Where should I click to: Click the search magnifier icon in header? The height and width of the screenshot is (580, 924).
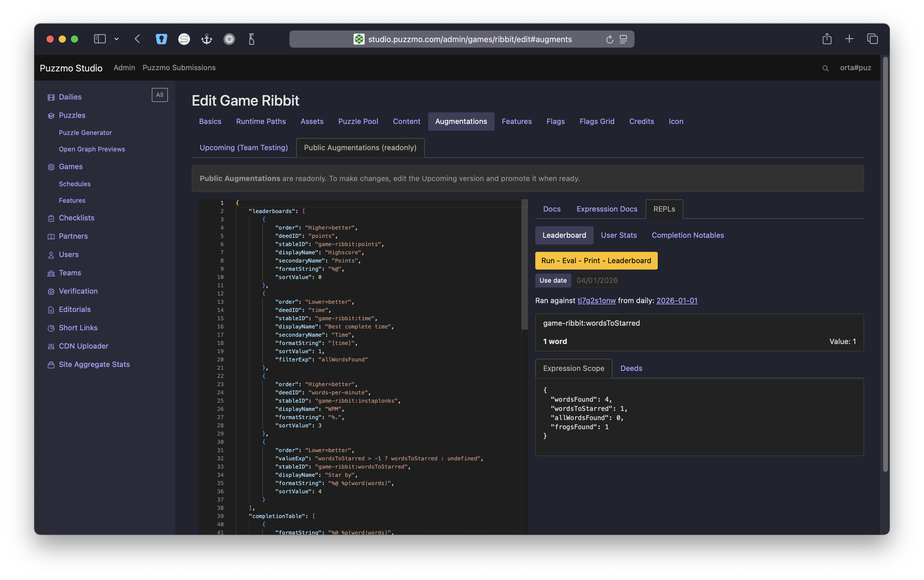[x=825, y=68]
